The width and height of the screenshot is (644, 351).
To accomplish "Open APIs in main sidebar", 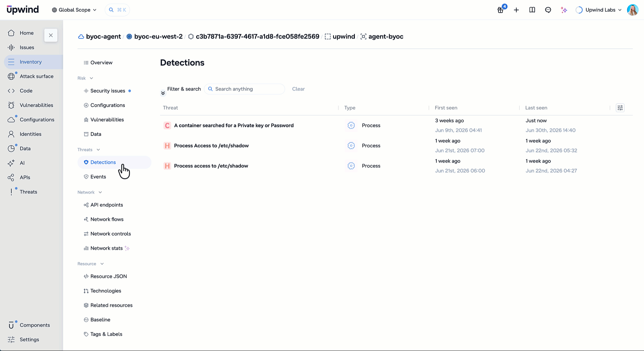I will tap(25, 177).
